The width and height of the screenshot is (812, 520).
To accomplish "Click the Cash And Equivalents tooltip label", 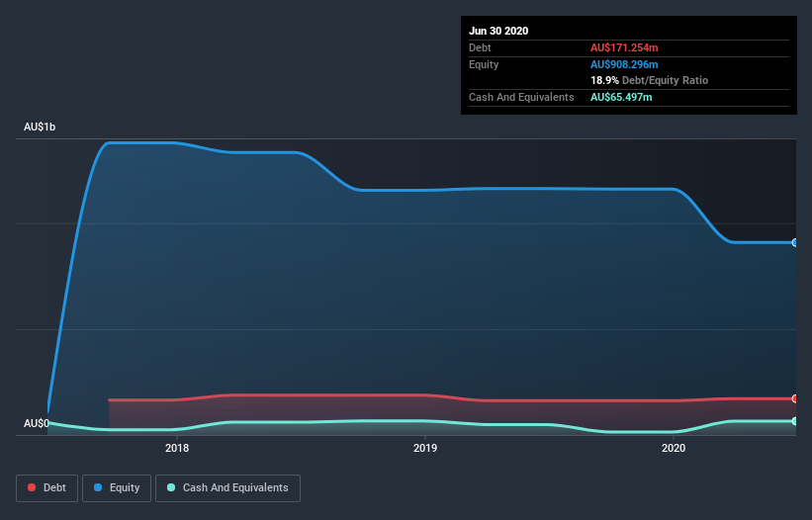I will (x=521, y=97).
